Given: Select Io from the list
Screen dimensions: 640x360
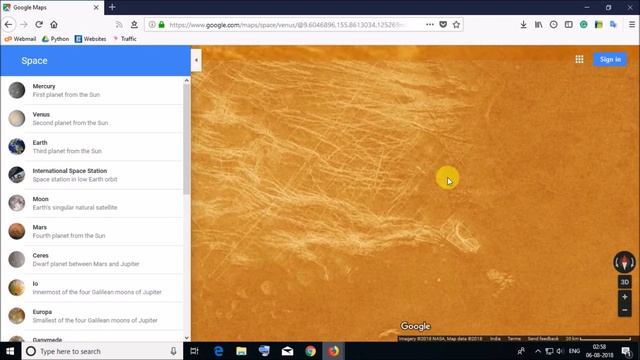Looking at the screenshot, I should click(92, 287).
